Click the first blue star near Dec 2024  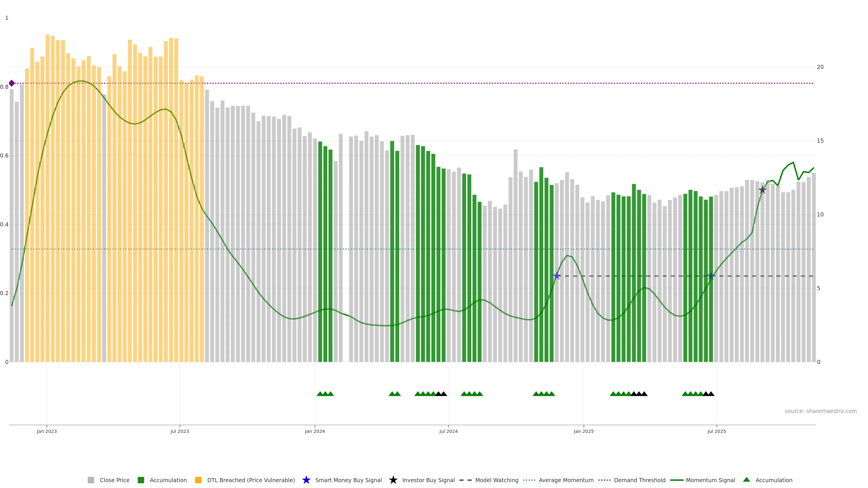pos(557,276)
